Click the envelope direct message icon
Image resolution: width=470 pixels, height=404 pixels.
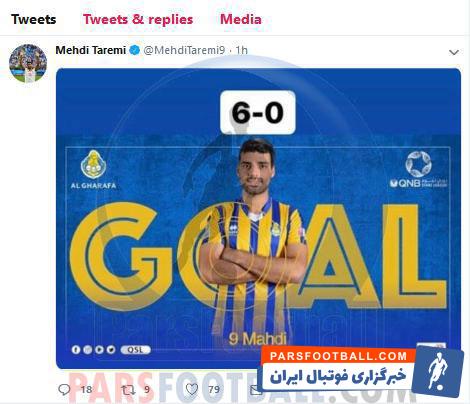coord(255,390)
